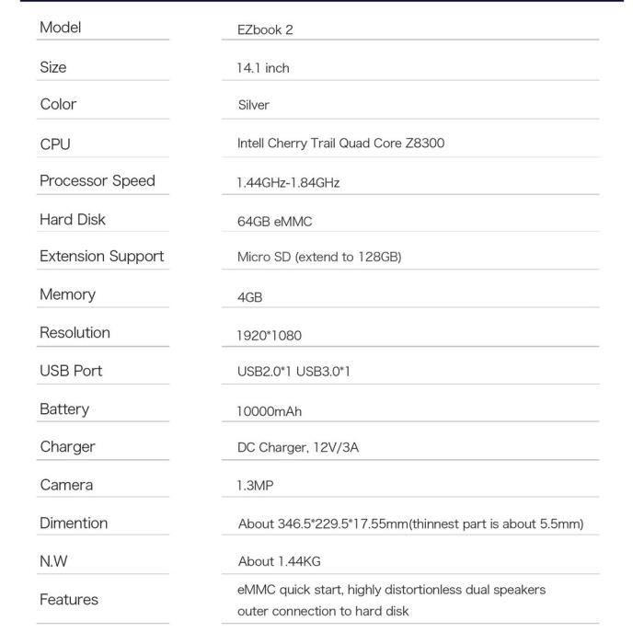Screen dimensions: 644x644
Task: Click the Model label
Action: click(x=61, y=28)
